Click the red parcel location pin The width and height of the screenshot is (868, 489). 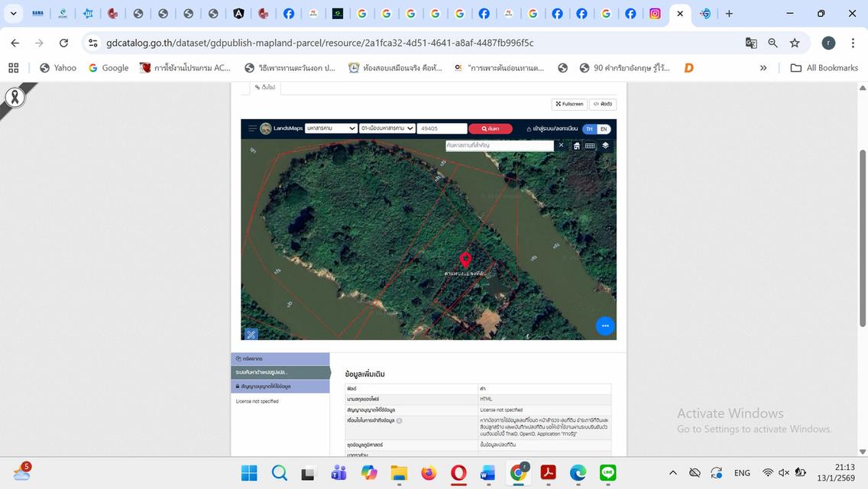click(465, 260)
